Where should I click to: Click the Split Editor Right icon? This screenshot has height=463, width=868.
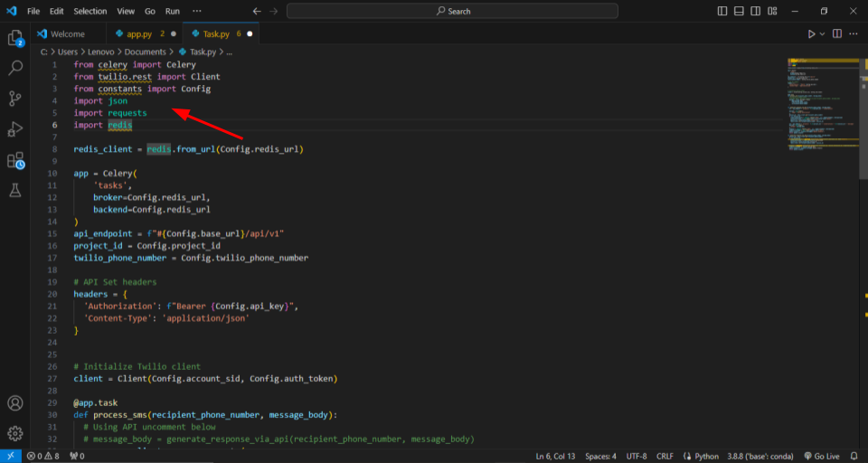(837, 33)
